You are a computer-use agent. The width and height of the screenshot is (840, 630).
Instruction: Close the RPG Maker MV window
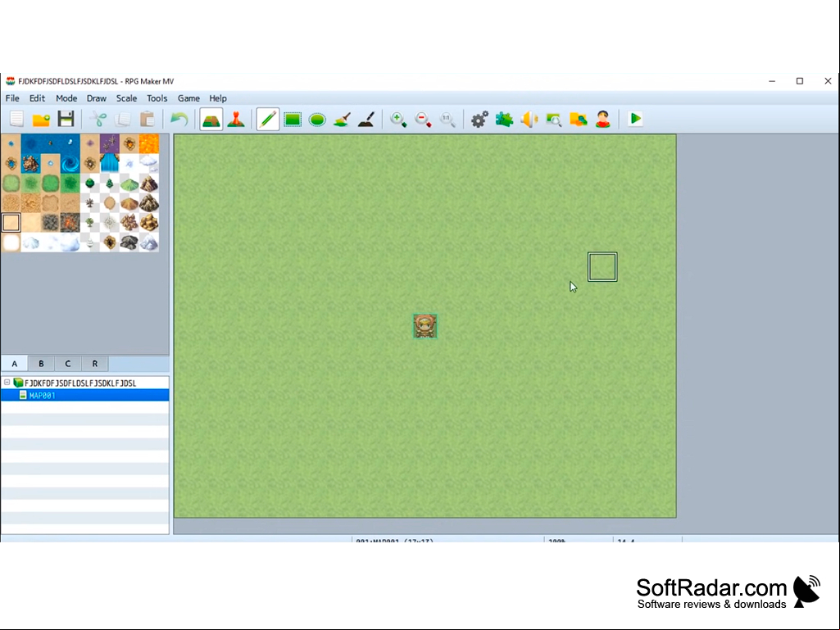click(x=828, y=81)
